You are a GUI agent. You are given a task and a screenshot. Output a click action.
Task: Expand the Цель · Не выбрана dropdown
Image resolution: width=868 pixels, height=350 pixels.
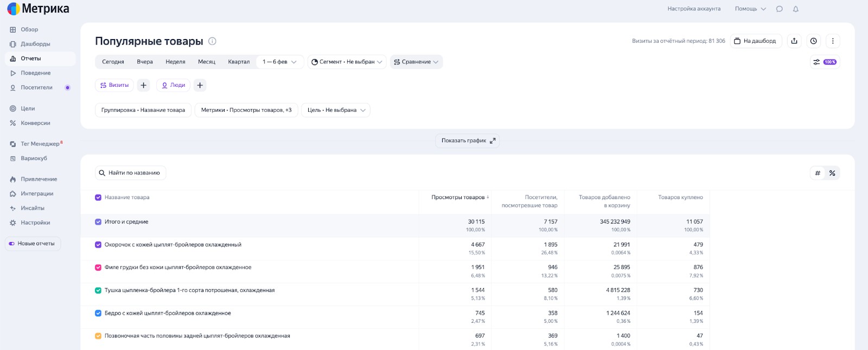(336, 110)
